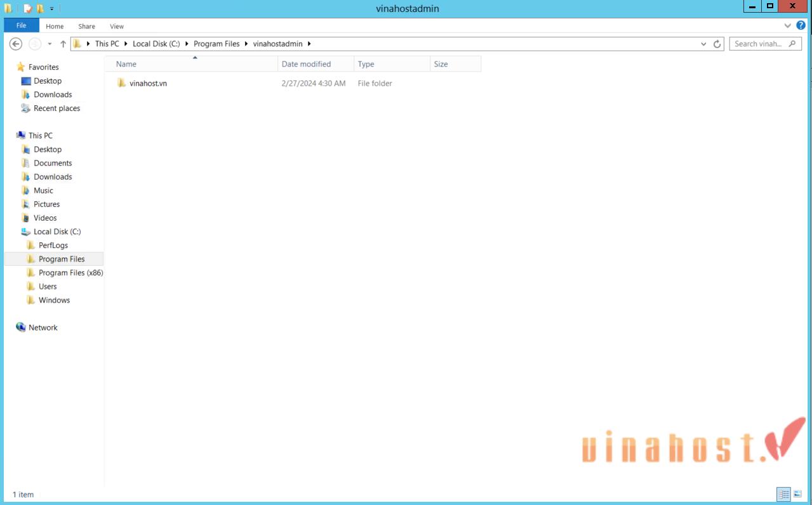Open the File ribbon tab

22,25
